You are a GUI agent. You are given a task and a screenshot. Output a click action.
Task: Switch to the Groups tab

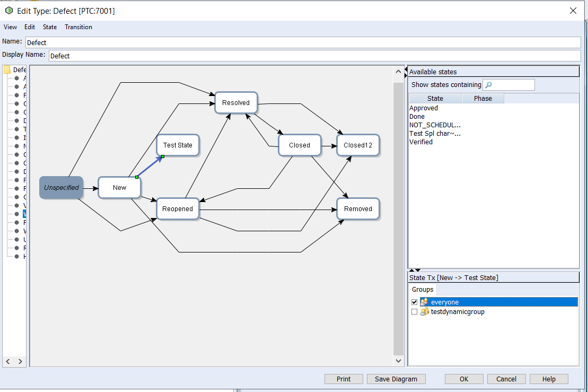[423, 290]
